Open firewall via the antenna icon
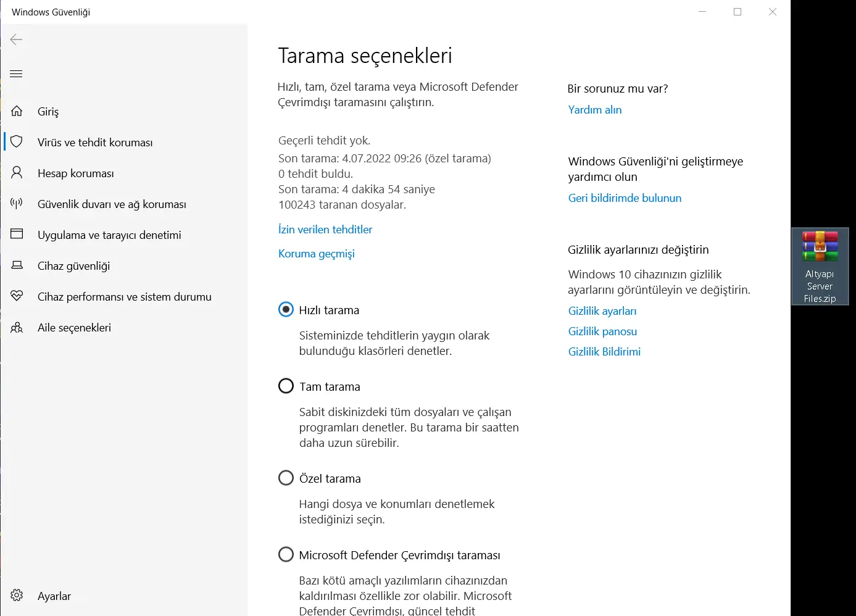This screenshot has height=616, width=856. (x=17, y=203)
